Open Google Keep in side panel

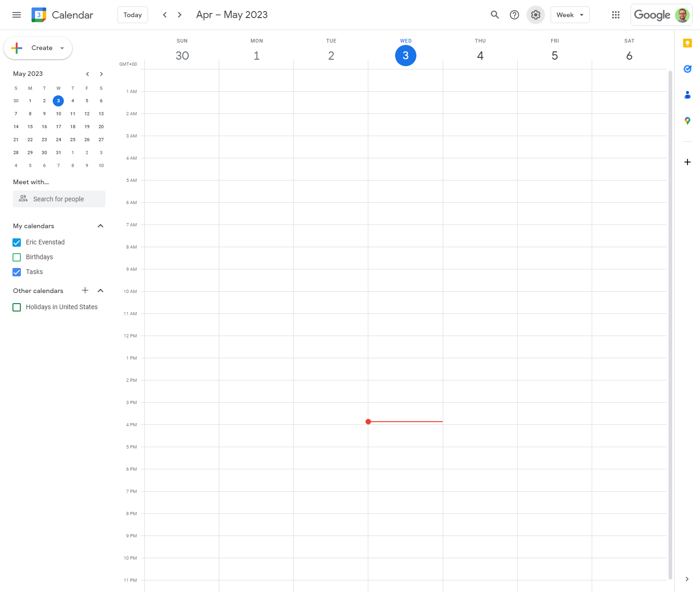tap(688, 43)
